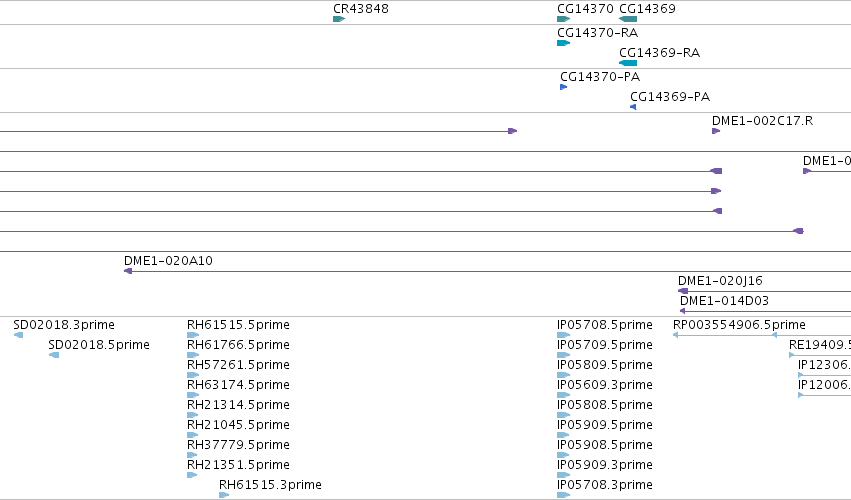Click the DME1-002C17.R feature arrow

click(x=716, y=131)
